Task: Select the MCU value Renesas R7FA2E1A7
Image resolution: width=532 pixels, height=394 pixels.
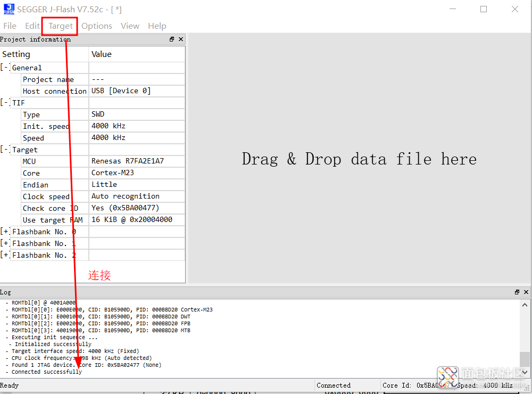Action: point(127,161)
